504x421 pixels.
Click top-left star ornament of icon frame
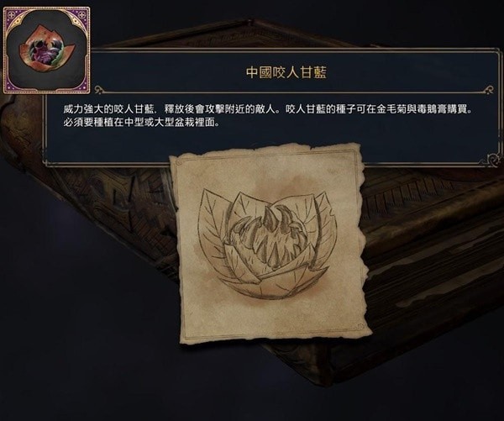pyautogui.click(x=10, y=14)
